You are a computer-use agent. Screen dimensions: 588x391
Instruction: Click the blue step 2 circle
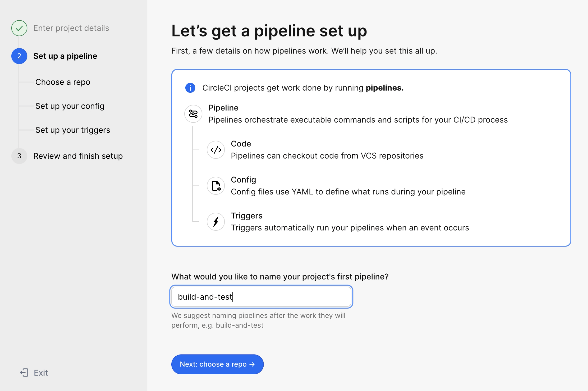pos(19,56)
